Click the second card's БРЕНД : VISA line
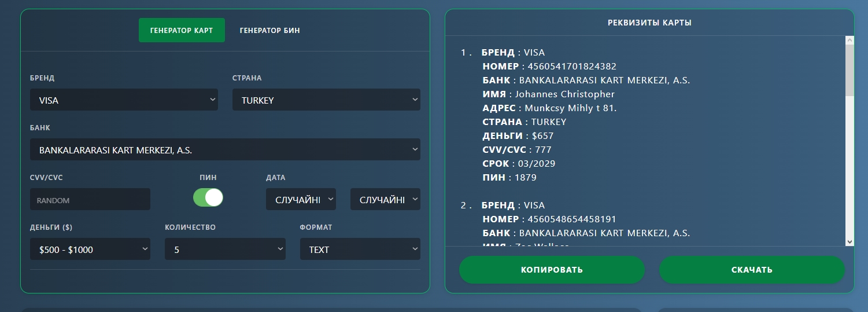 click(x=513, y=205)
